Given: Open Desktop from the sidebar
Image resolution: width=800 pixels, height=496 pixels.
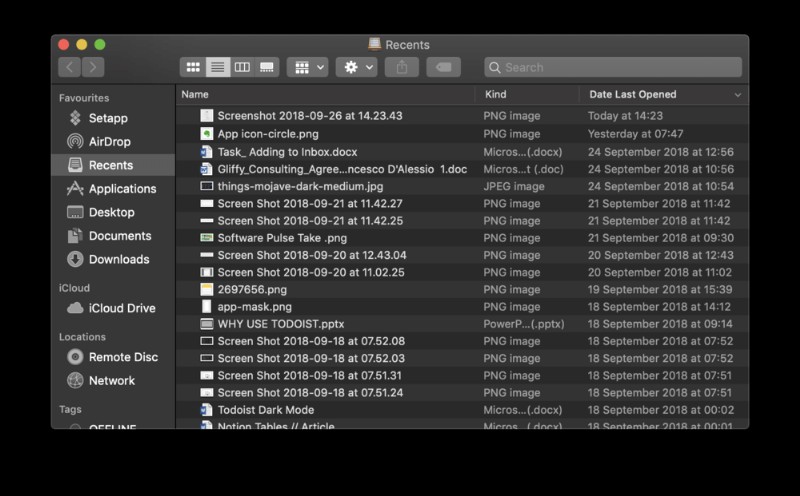Looking at the screenshot, I should click(x=112, y=212).
